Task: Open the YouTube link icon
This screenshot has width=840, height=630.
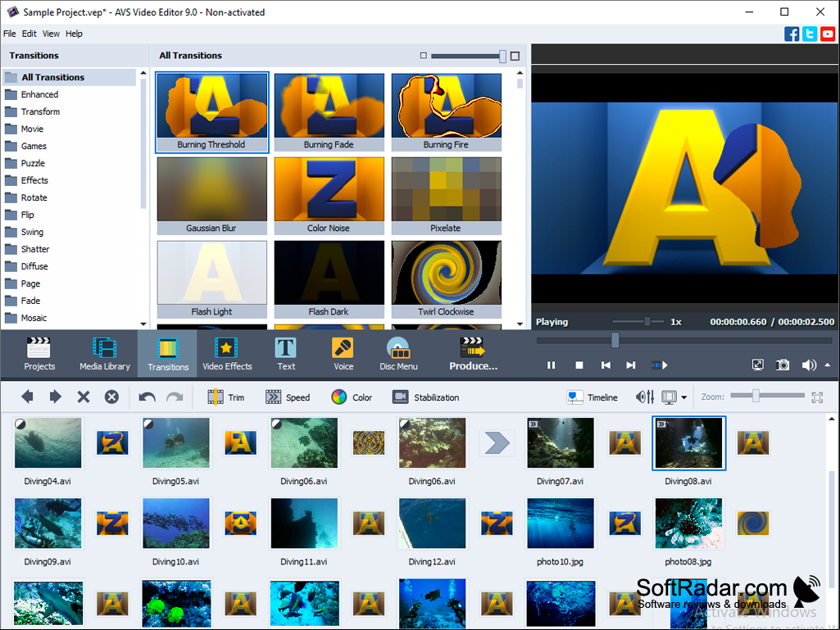Action: [828, 34]
